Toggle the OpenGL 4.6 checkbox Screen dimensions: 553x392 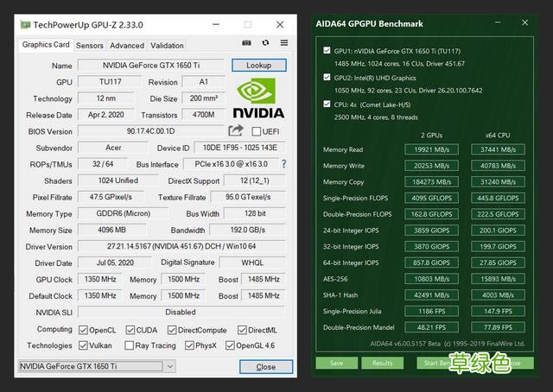point(230,345)
